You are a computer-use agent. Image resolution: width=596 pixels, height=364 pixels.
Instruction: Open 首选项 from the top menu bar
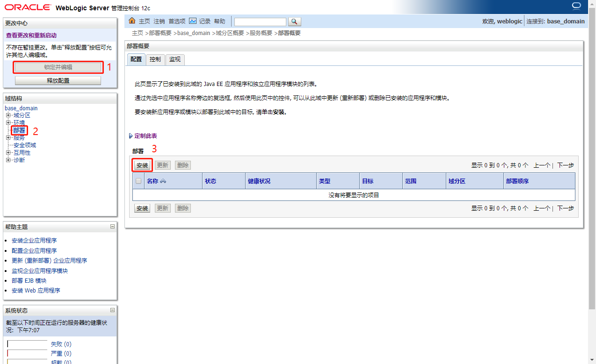tap(178, 21)
